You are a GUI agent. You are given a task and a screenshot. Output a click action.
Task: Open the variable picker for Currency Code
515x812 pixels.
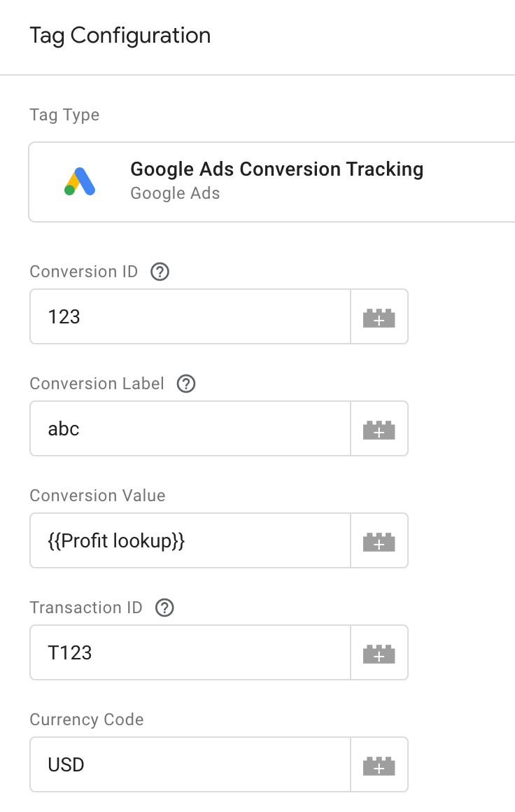(x=379, y=764)
